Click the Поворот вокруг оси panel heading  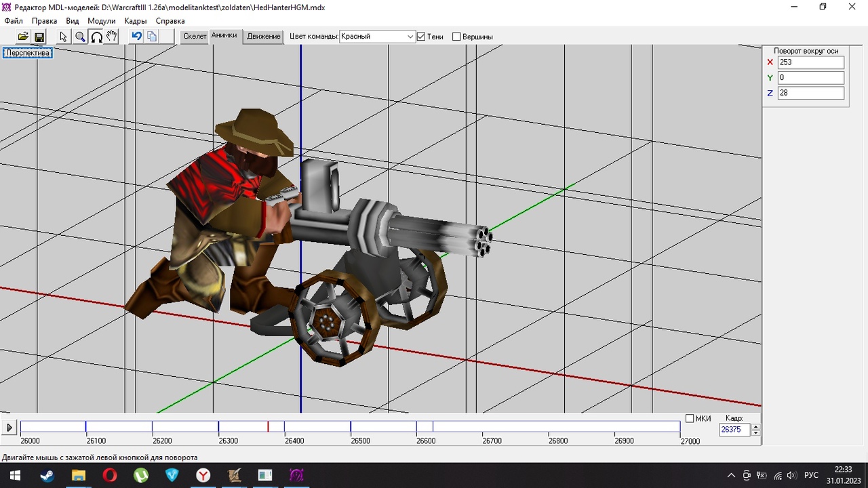click(x=806, y=51)
